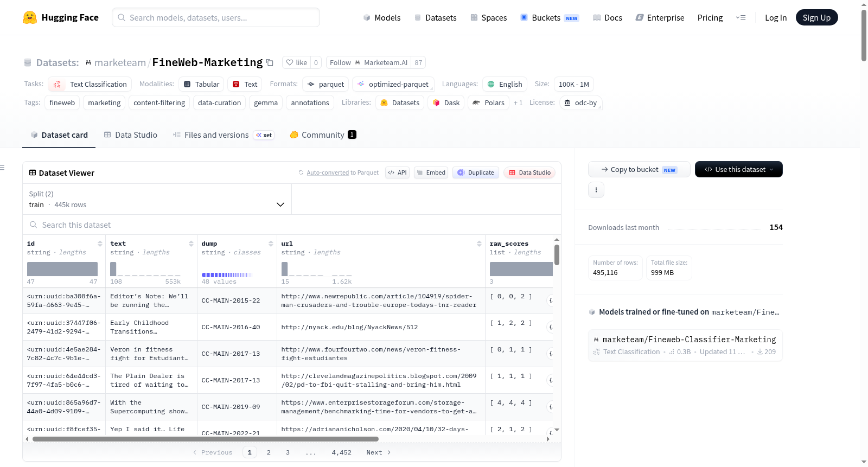Viewport: 868px width, 467px height.
Task: Expand the first row raw_scores cell
Action: point(550,300)
